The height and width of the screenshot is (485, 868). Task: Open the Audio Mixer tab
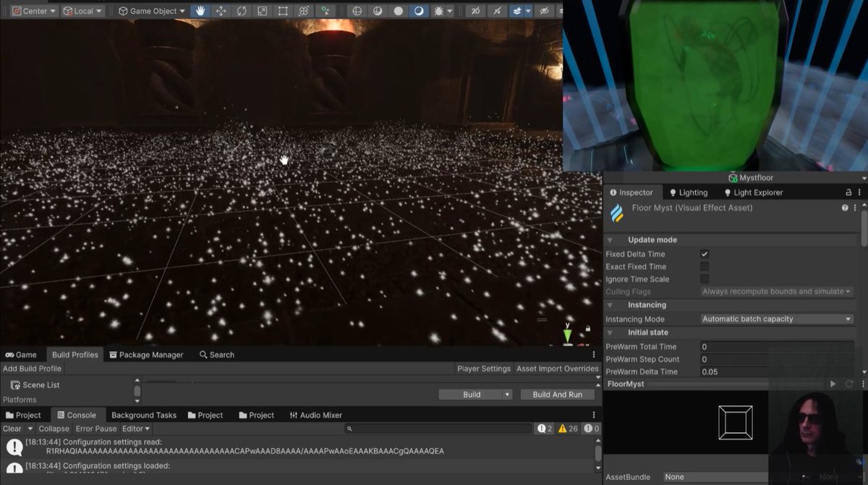click(x=316, y=415)
